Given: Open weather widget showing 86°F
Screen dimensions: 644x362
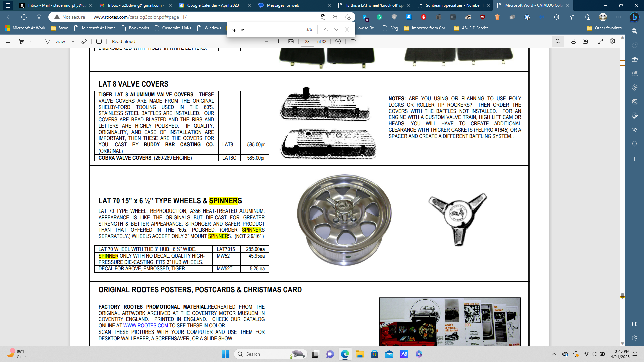Looking at the screenshot, I should pyautogui.click(x=16, y=354).
